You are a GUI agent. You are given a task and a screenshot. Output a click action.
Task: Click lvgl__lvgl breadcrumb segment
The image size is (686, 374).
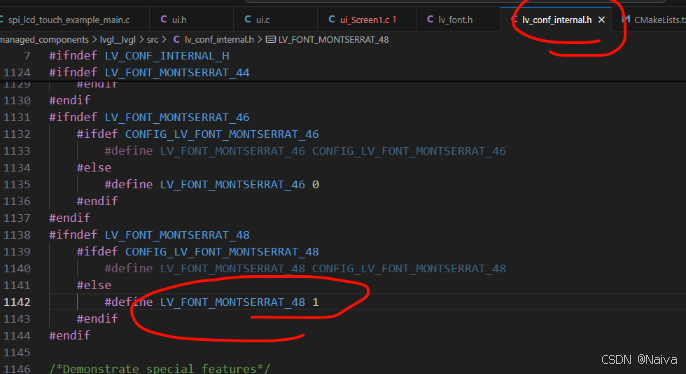coord(118,40)
